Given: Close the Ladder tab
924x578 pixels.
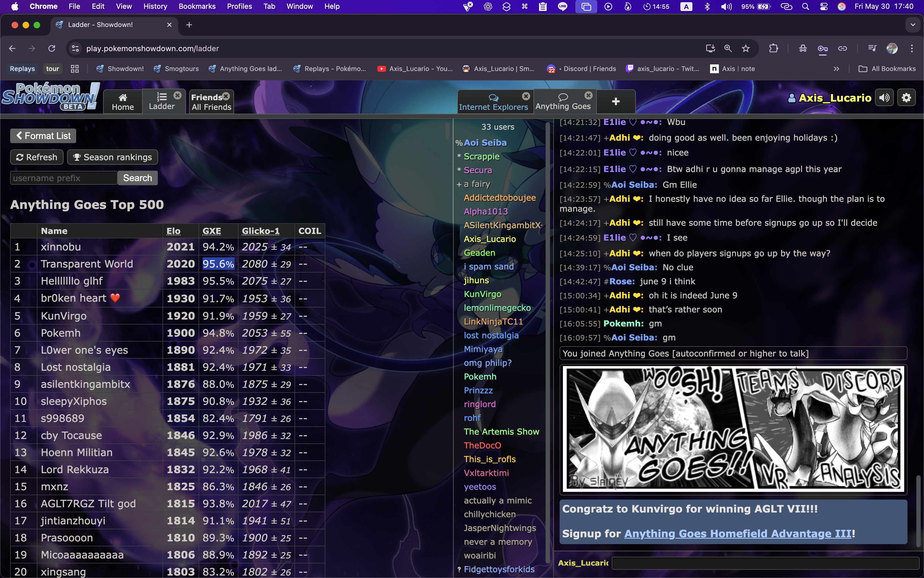Looking at the screenshot, I should coord(178,96).
